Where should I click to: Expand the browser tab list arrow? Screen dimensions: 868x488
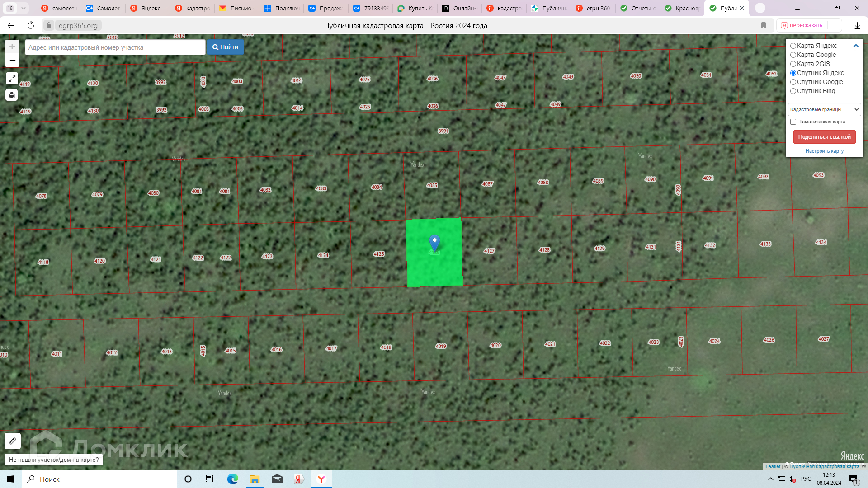pyautogui.click(x=24, y=8)
